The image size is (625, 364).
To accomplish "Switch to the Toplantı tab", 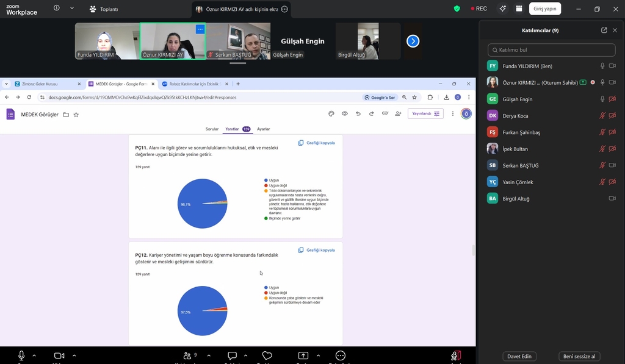I will point(104,9).
